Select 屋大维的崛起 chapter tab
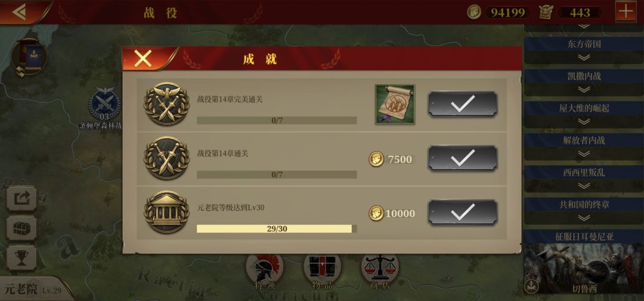The height and width of the screenshot is (301, 644). pyautogui.click(x=584, y=108)
